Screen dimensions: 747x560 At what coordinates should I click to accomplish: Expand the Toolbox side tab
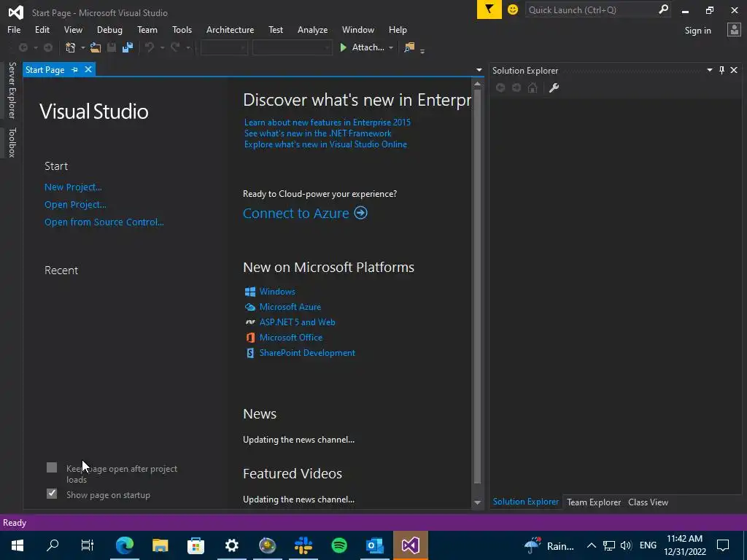click(12, 142)
